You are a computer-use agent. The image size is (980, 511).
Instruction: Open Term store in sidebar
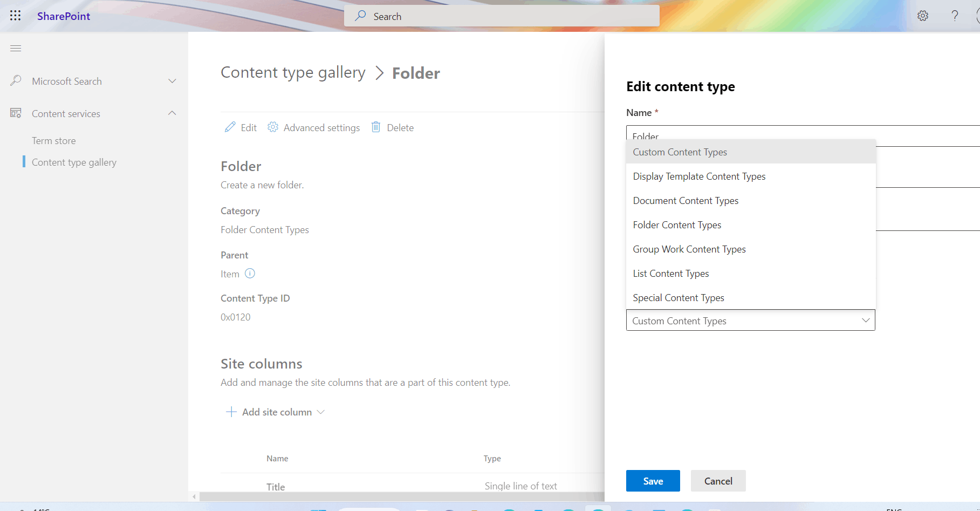coord(53,141)
